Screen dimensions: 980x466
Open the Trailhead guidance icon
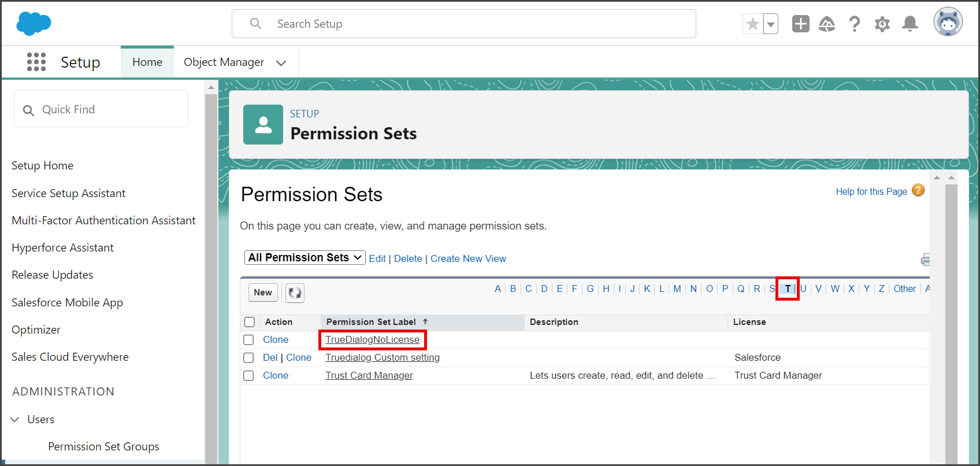[827, 24]
